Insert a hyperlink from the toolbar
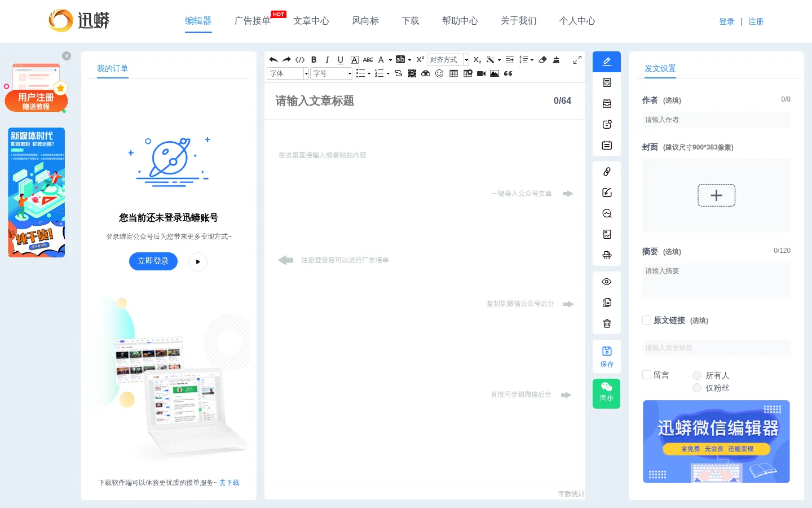The height and width of the screenshot is (508, 812). (398, 73)
